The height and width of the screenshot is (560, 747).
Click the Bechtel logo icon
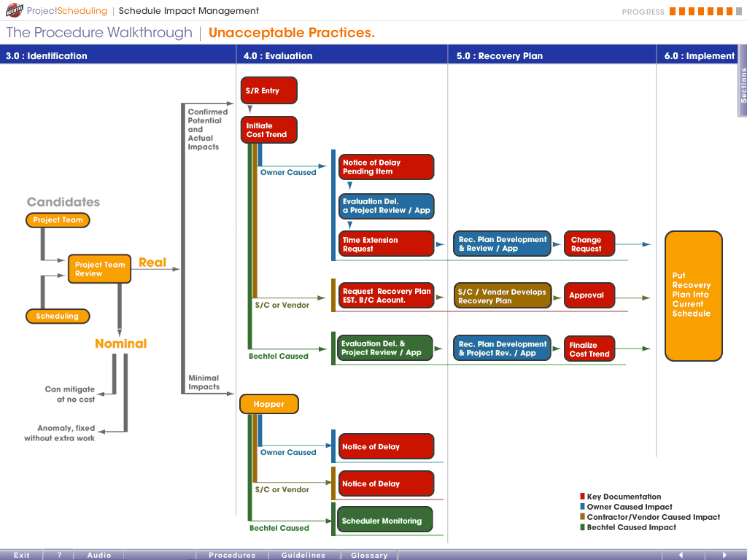coord(14,11)
